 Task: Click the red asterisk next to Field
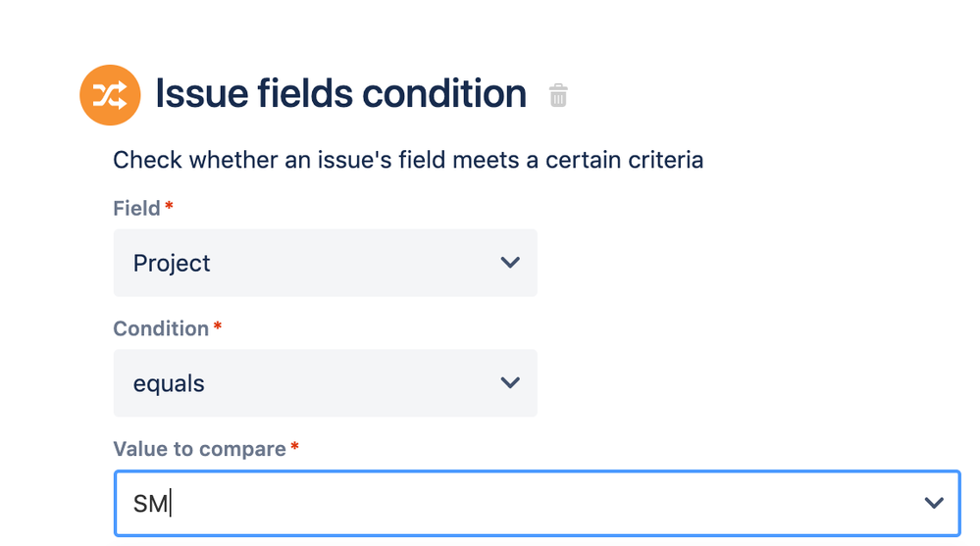pyautogui.click(x=169, y=207)
